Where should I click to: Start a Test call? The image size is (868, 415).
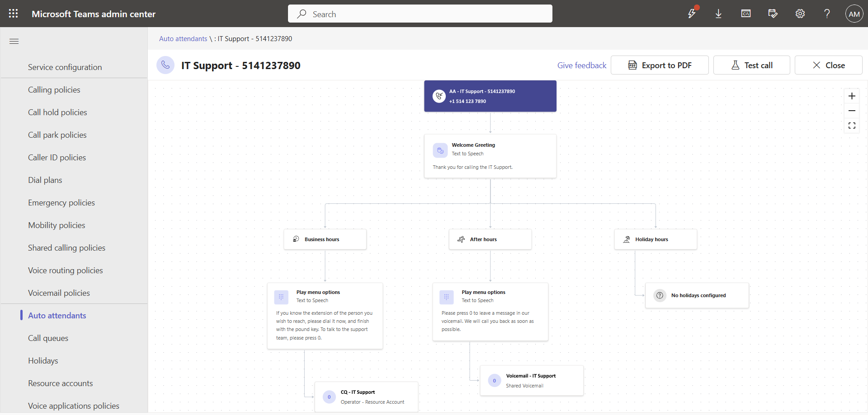click(751, 65)
